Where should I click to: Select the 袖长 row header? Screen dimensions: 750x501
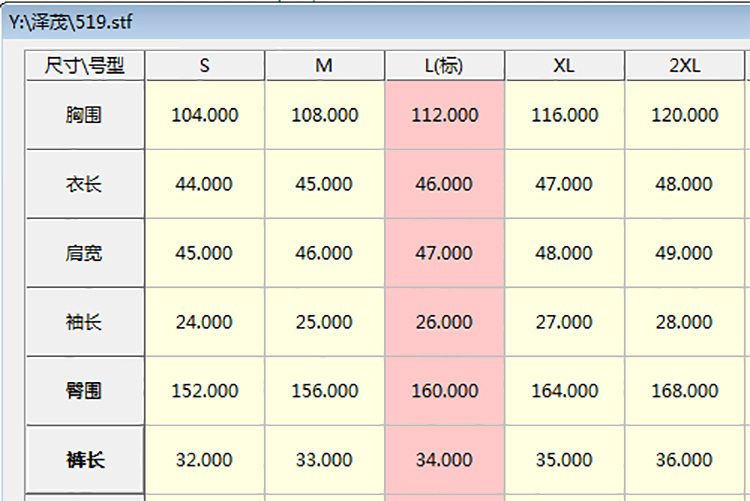tap(85, 322)
